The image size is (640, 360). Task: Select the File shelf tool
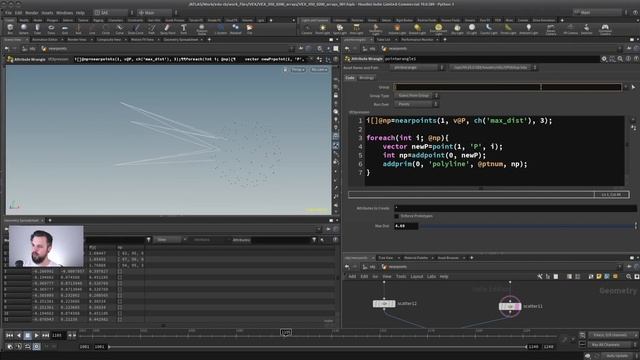[x=249, y=29]
